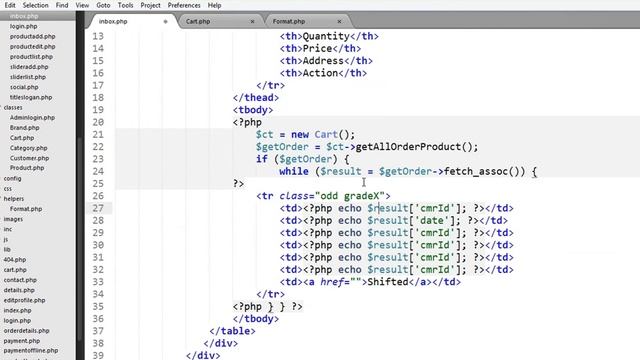Open Category.php in classes folder
640x360 pixels.
pos(29,148)
